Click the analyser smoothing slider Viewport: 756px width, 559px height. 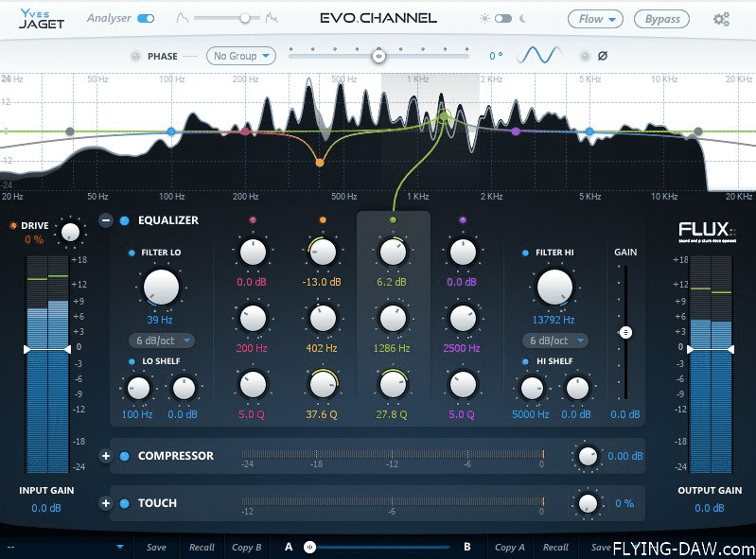[226, 18]
